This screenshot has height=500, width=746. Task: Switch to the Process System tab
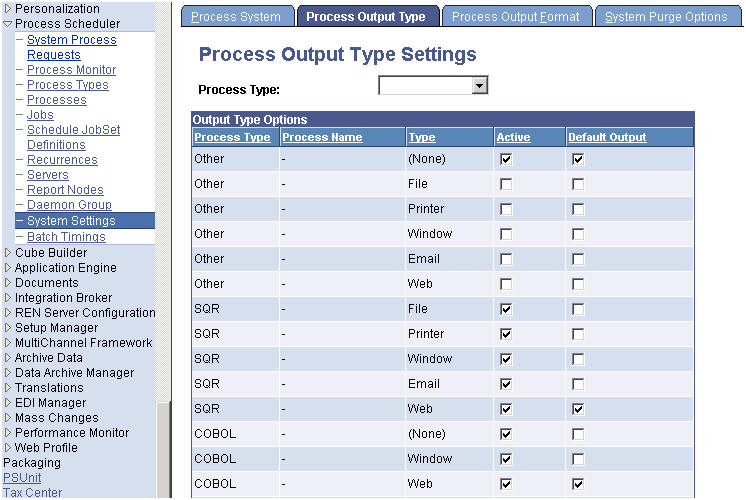236,17
